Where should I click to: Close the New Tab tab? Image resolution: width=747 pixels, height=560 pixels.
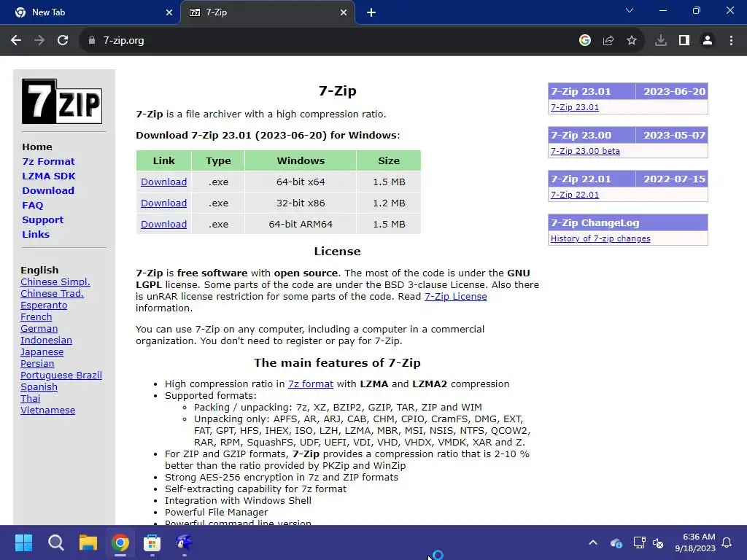point(169,12)
